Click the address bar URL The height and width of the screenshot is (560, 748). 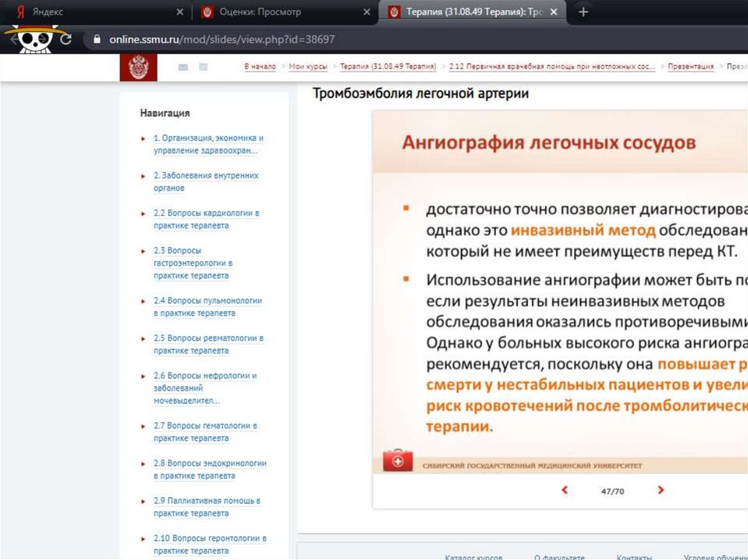222,39
